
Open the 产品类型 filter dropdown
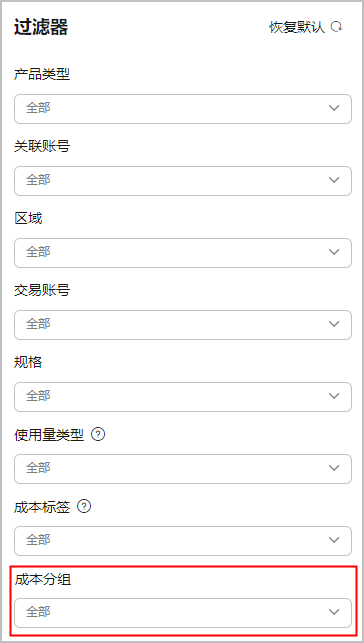[183, 109]
